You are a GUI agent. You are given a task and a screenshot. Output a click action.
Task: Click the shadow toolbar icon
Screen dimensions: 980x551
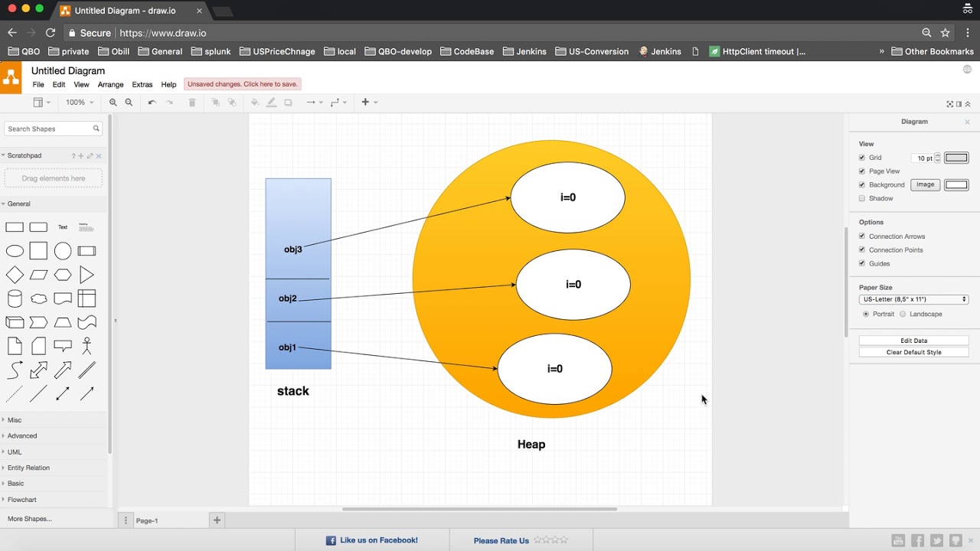coord(289,103)
